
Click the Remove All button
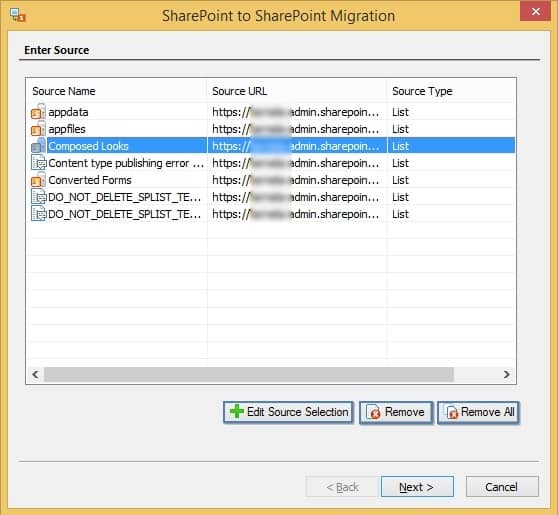point(478,412)
